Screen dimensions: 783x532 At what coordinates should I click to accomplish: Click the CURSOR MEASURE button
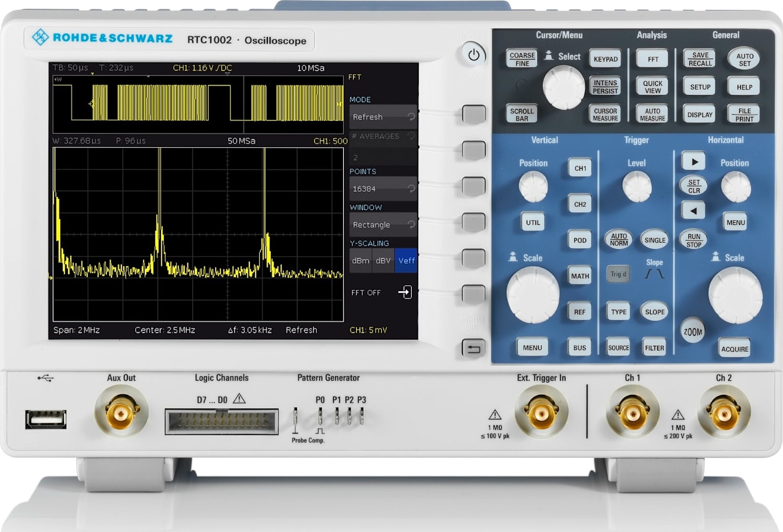605,114
